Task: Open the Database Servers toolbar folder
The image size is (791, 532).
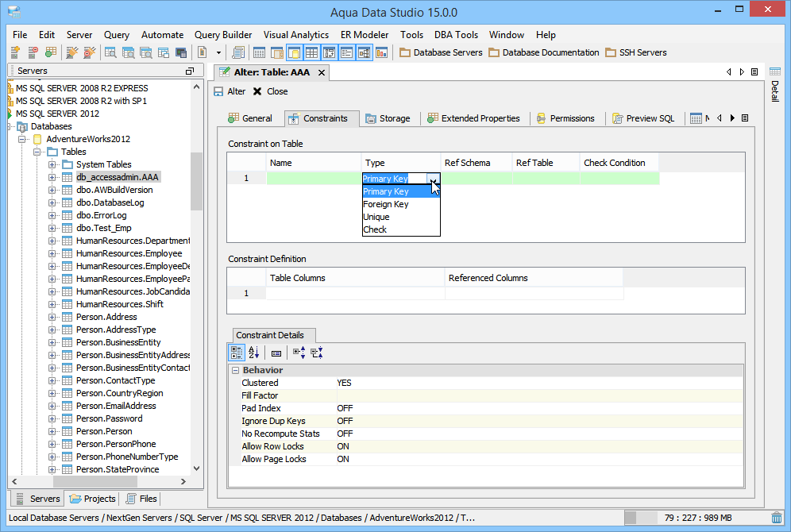Action: click(442, 52)
